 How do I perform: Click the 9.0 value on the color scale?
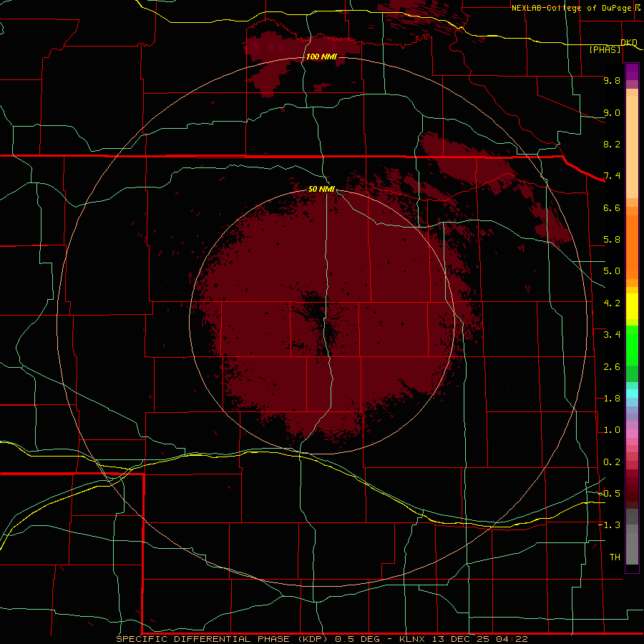pyautogui.click(x=612, y=112)
